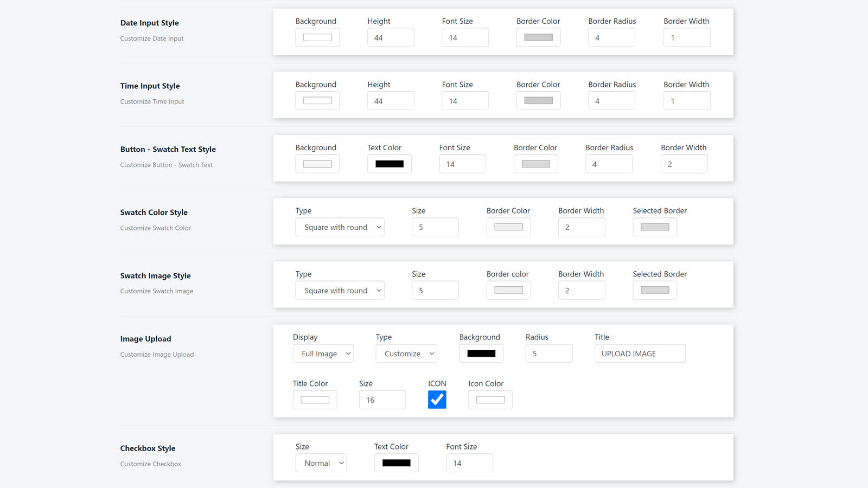Click Swatch Image Style Size field
The image size is (868, 488).
point(435,291)
